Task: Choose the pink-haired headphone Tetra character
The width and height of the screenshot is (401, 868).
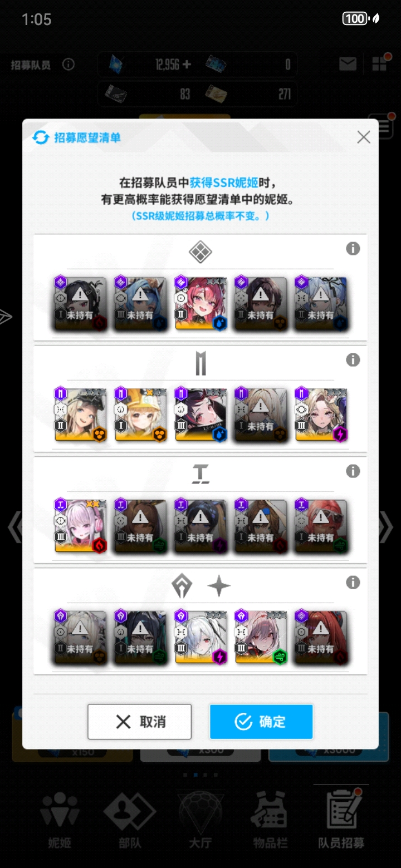Action: coord(81,526)
